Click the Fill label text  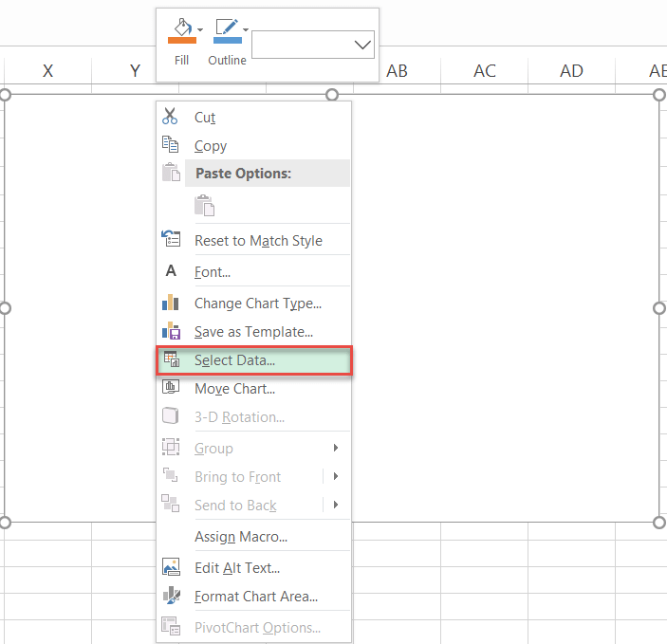click(181, 61)
